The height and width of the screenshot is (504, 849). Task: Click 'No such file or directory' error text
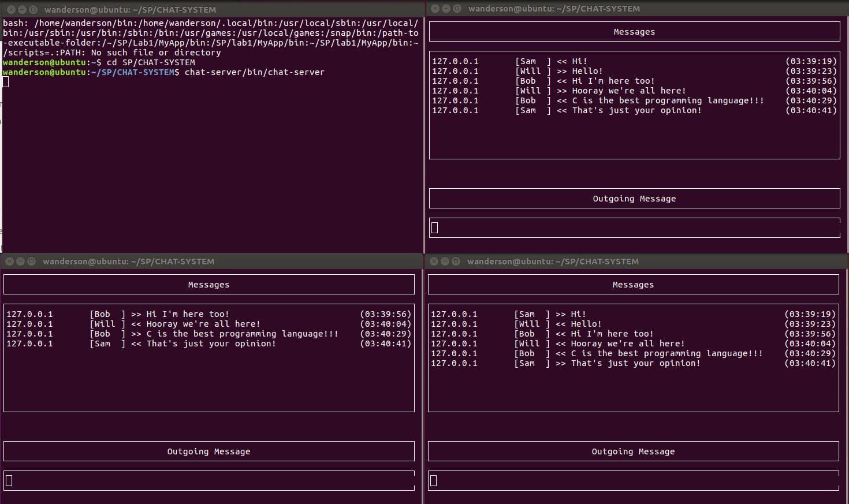click(x=156, y=53)
